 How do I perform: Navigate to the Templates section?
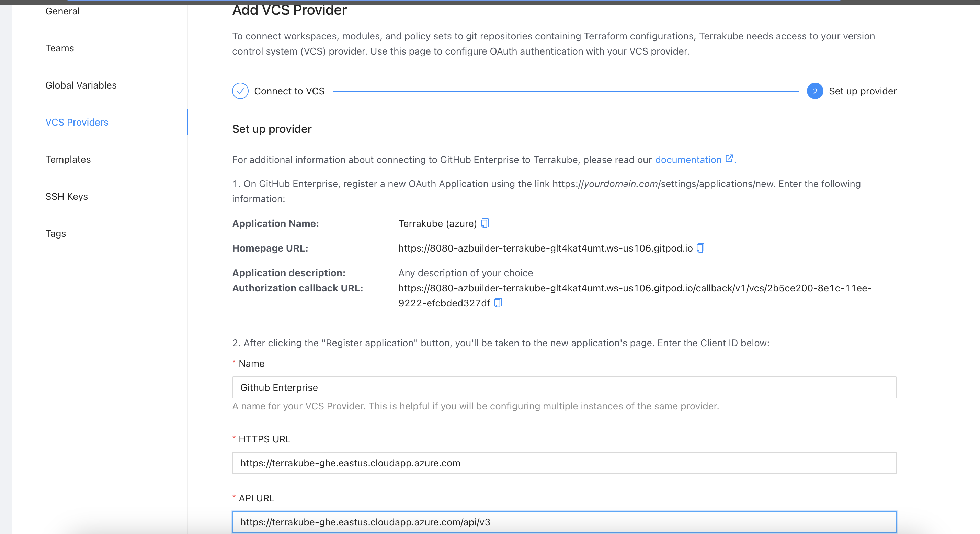[x=68, y=159]
